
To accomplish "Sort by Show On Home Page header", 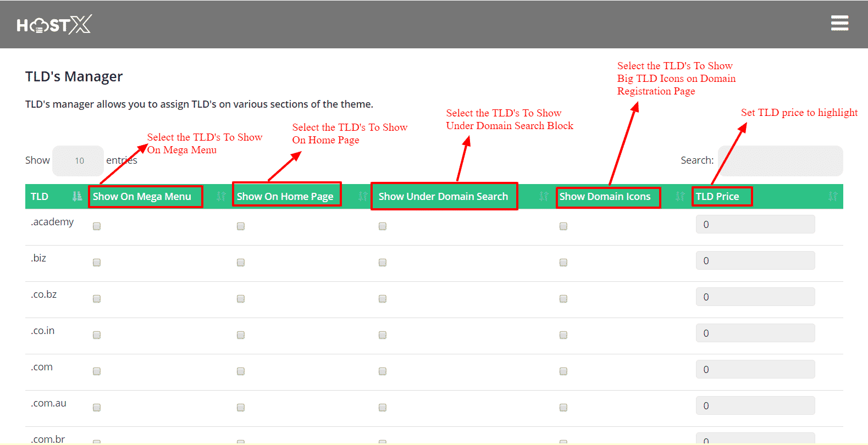I will coord(285,196).
